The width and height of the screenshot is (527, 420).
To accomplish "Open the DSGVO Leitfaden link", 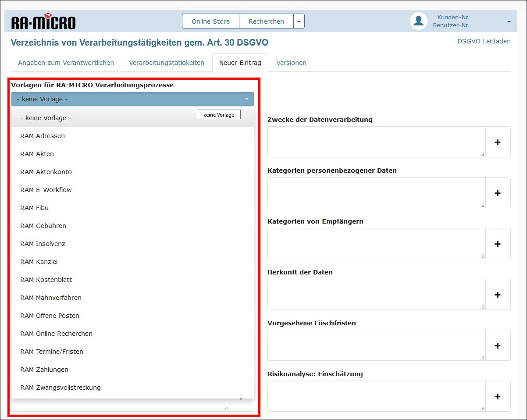I will tap(484, 41).
